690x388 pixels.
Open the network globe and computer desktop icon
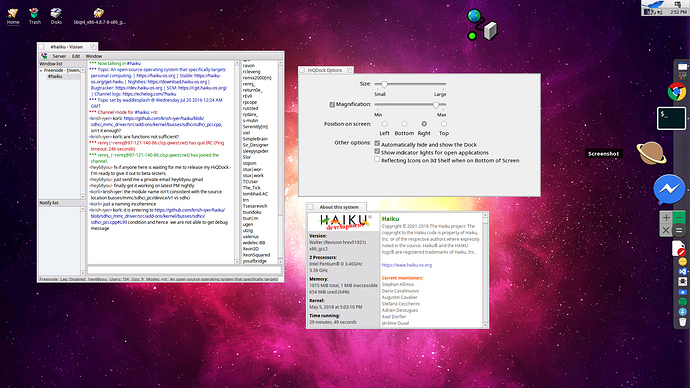click(x=482, y=26)
